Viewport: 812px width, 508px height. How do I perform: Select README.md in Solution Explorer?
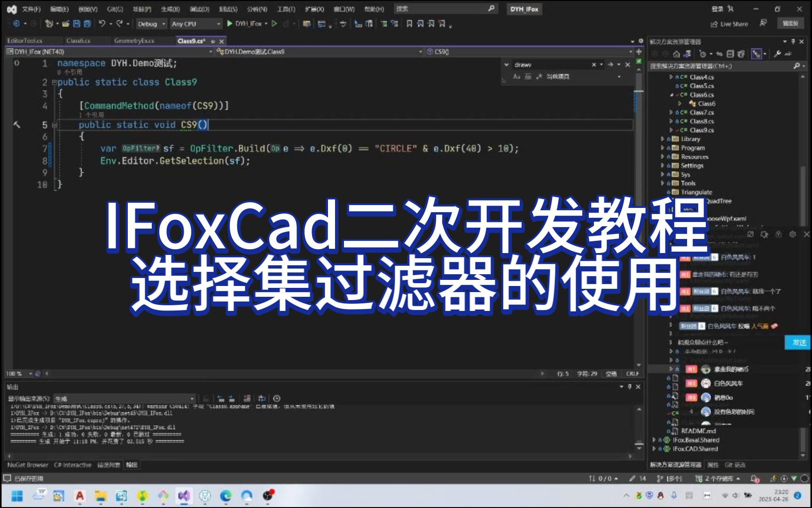[698, 431]
